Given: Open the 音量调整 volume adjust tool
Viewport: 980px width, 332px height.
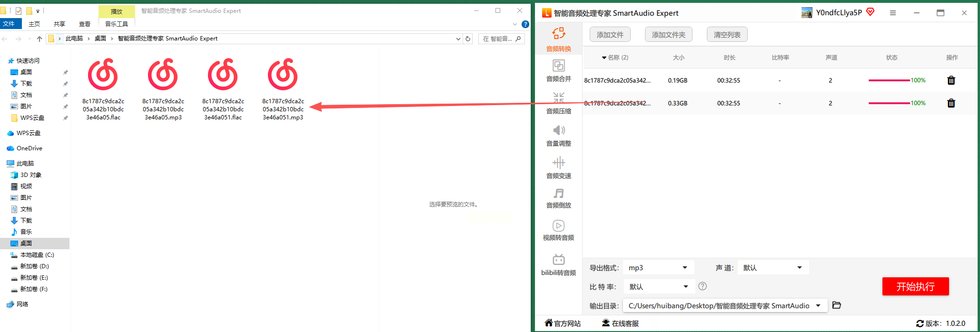Looking at the screenshot, I should click(558, 135).
